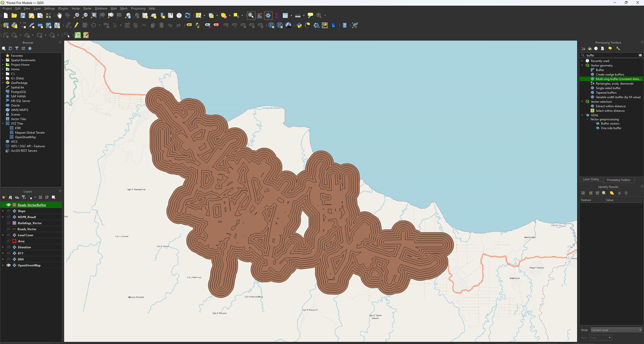The width and height of the screenshot is (644, 344).
Task: Show the Buildings_Vector layer
Action: coord(9,223)
